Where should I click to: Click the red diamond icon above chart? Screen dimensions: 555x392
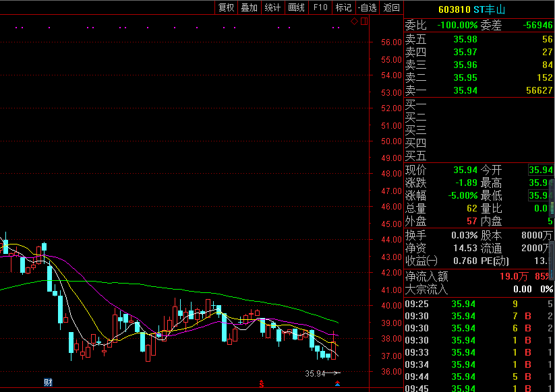coord(355,22)
